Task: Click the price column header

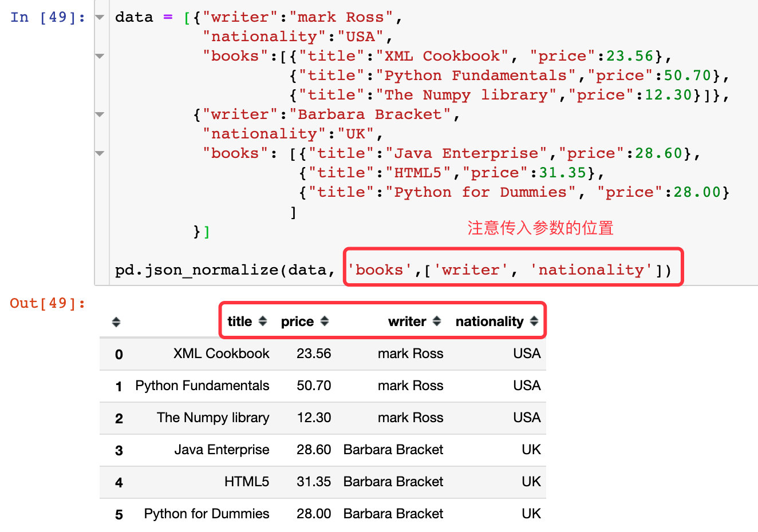Action: 297,321
